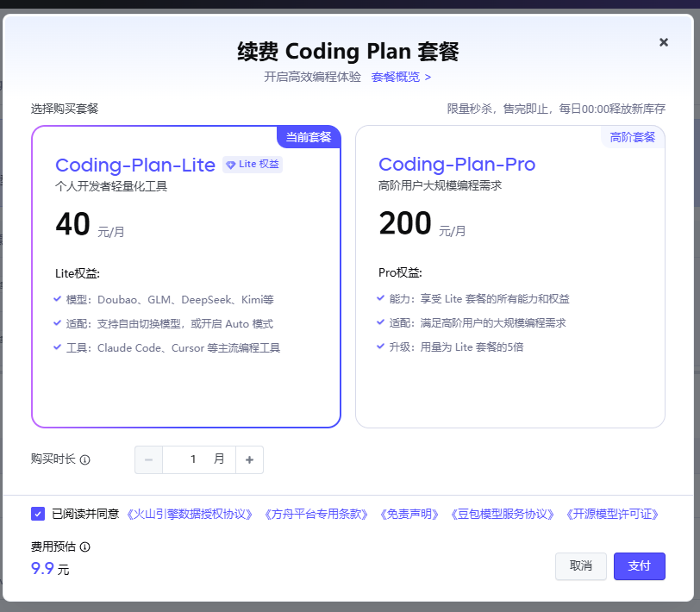The height and width of the screenshot is (612, 700).
Task: Open the 套餐概览 link
Action: 401,77
